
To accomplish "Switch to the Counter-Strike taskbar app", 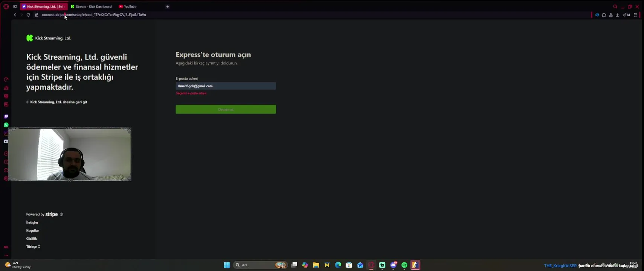I will [x=415, y=265].
